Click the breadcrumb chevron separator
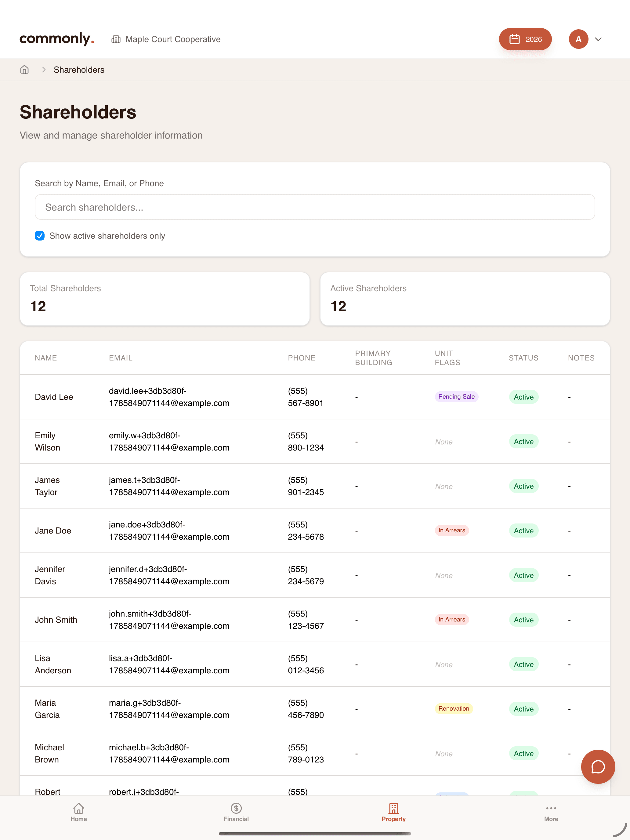 (x=44, y=70)
